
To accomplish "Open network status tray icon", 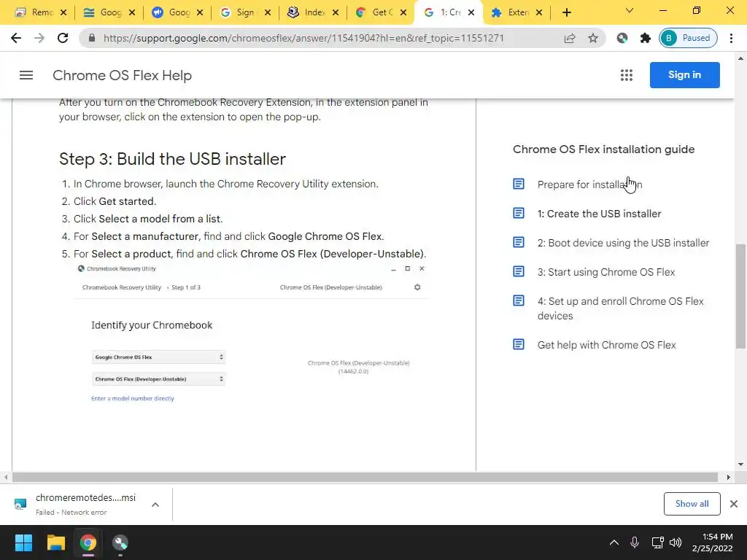I will click(657, 542).
